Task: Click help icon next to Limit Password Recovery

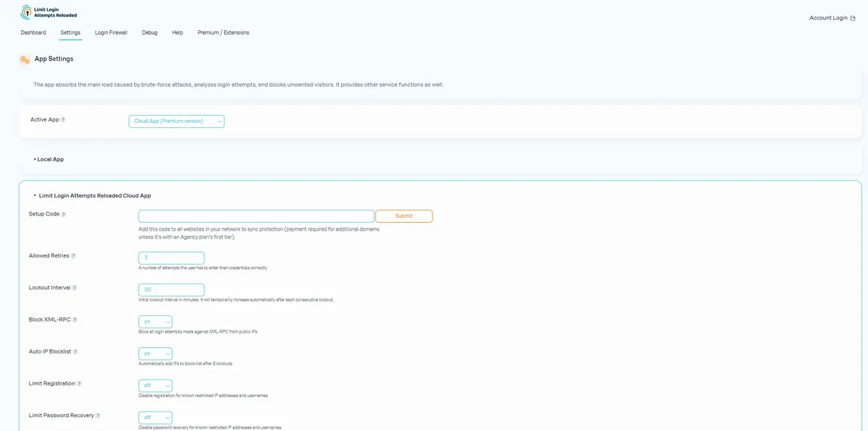Action: click(98, 416)
